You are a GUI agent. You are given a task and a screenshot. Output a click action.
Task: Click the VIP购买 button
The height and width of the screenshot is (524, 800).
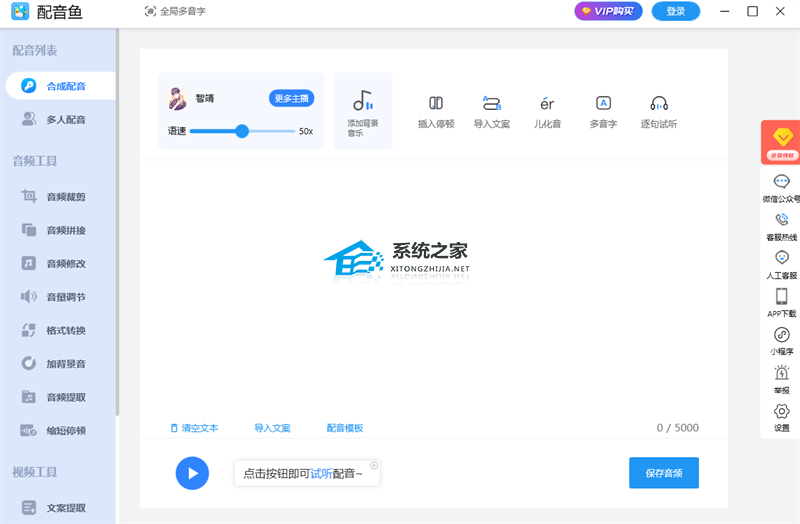pyautogui.click(x=608, y=11)
